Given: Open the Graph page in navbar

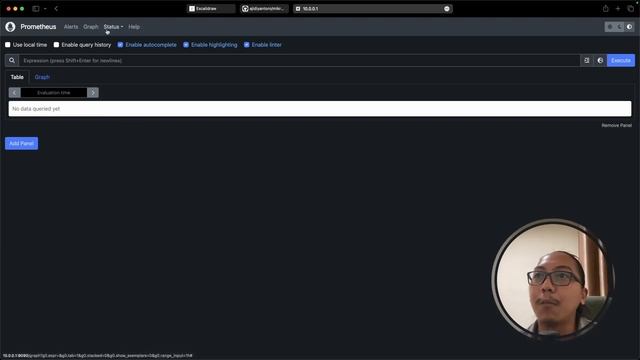Looking at the screenshot, I should 91,27.
